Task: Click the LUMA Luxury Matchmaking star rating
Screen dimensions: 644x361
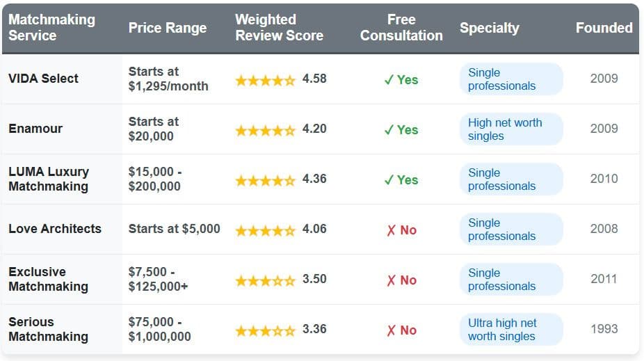Action: [x=265, y=180]
